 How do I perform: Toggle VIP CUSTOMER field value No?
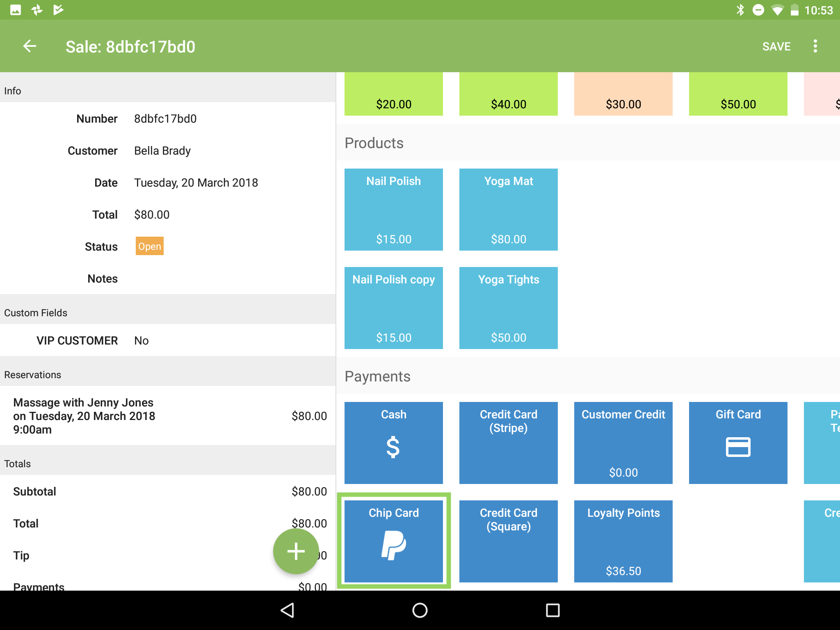click(x=142, y=340)
